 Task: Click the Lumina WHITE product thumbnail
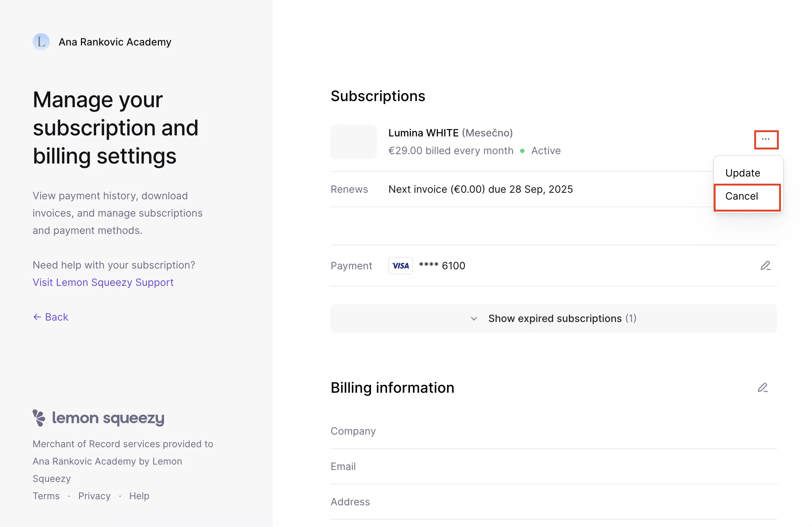(354, 141)
